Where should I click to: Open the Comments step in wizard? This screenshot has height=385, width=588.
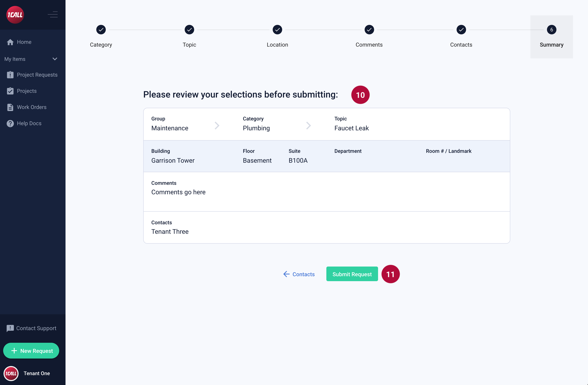369,30
